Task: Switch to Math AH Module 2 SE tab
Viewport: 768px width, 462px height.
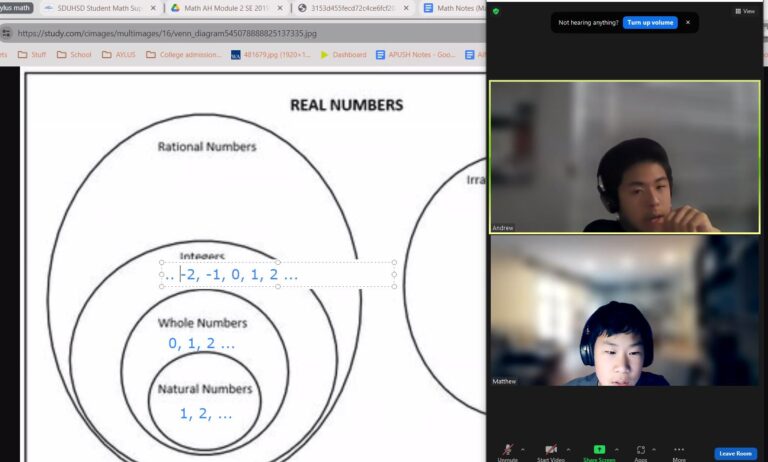Action: pos(226,8)
